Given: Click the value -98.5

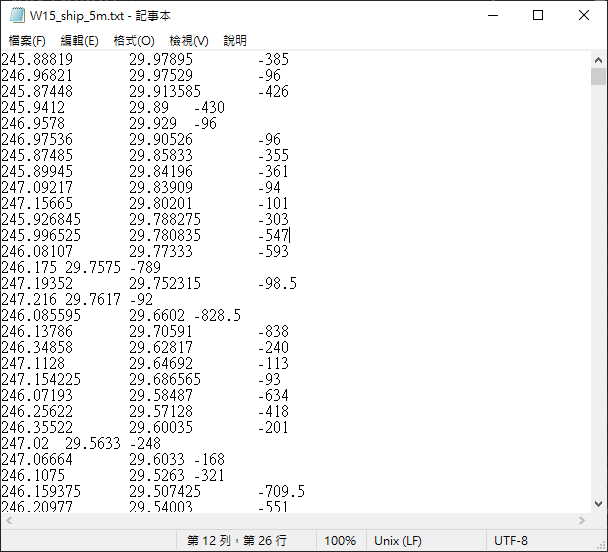Looking at the screenshot, I should [277, 283].
